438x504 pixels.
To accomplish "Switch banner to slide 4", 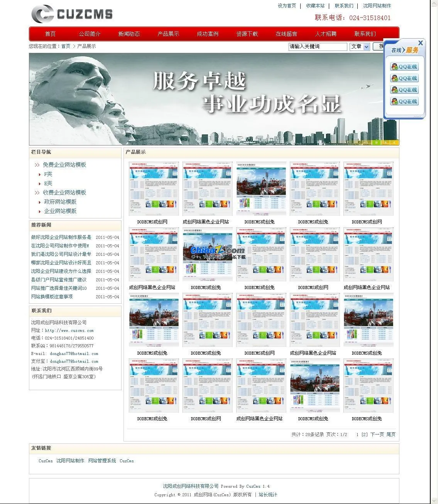I will click(x=394, y=143).
